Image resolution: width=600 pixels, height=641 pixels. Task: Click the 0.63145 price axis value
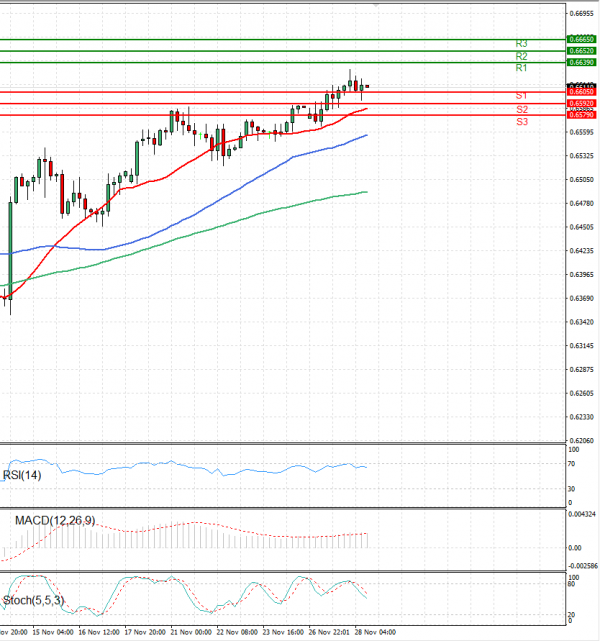(581, 346)
